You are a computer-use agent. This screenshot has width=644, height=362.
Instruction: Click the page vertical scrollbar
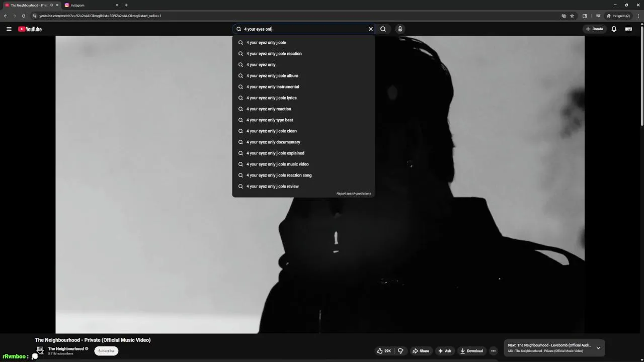642,75
